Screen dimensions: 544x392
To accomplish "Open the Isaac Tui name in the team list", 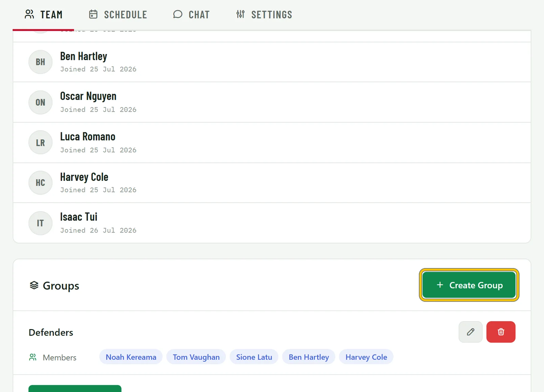I will tap(79, 217).
